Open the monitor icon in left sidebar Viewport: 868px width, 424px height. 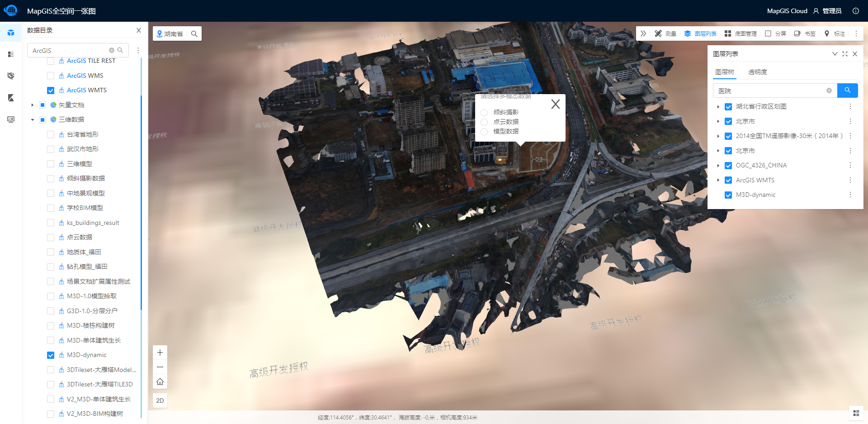click(11, 119)
